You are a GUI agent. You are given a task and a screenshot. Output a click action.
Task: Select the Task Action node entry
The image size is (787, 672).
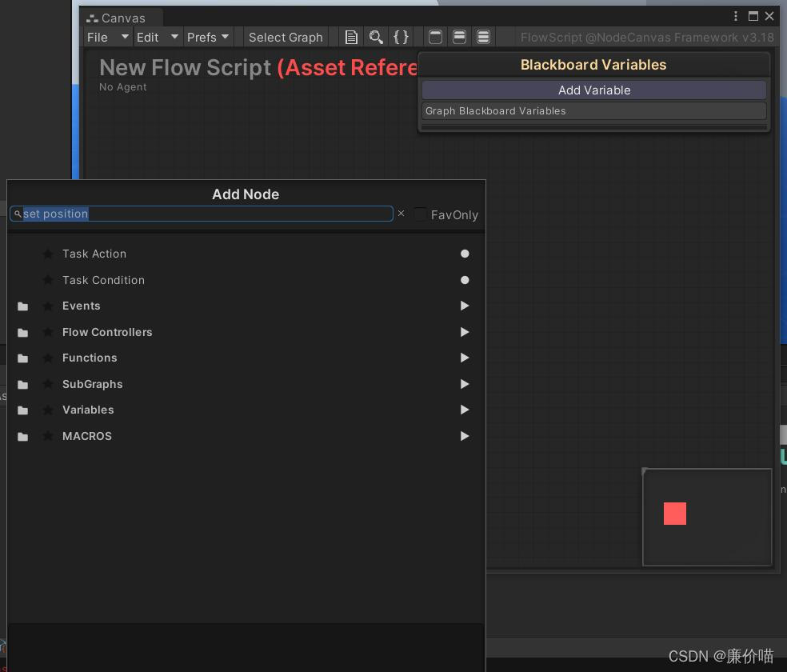pos(94,254)
